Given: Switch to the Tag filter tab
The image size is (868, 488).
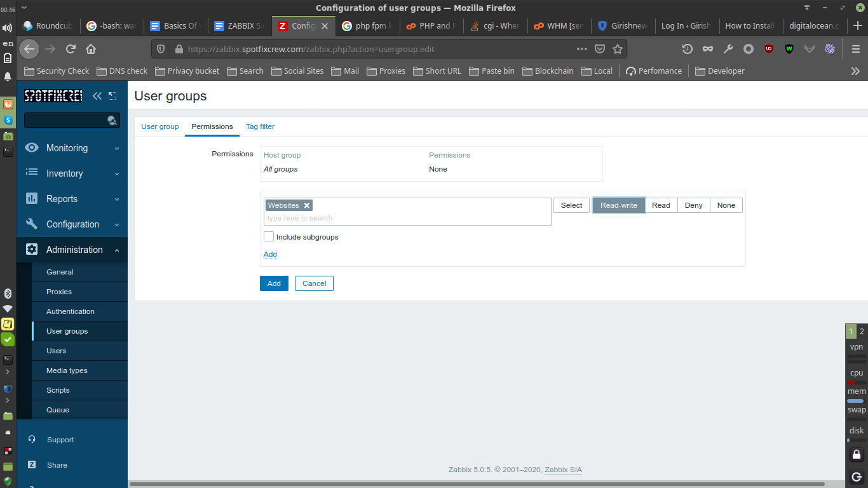Looking at the screenshot, I should pos(260,126).
